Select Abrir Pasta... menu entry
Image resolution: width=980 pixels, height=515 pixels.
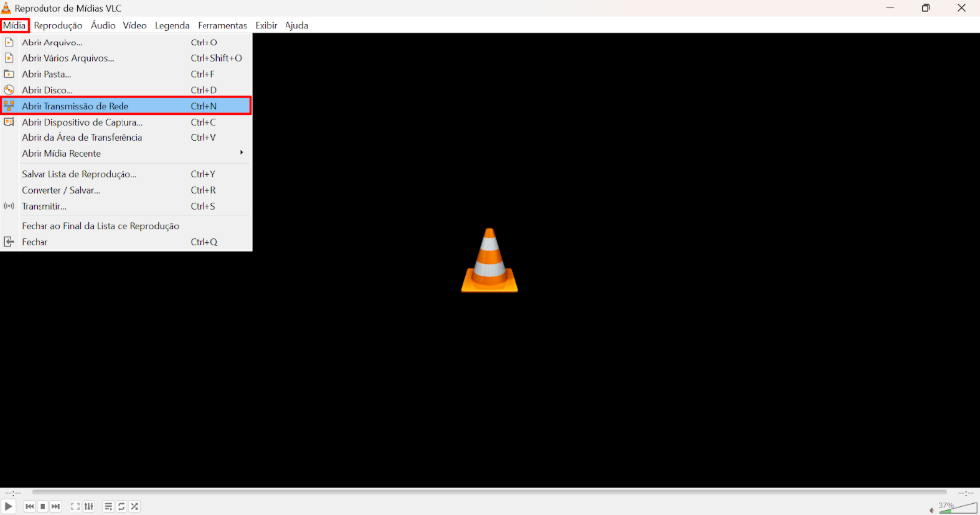(126, 74)
